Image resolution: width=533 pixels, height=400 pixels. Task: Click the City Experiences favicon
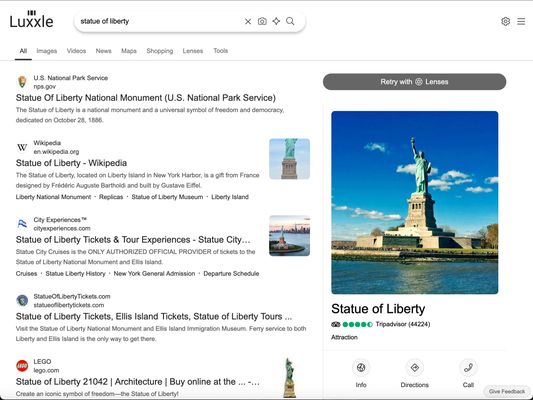[22, 224]
